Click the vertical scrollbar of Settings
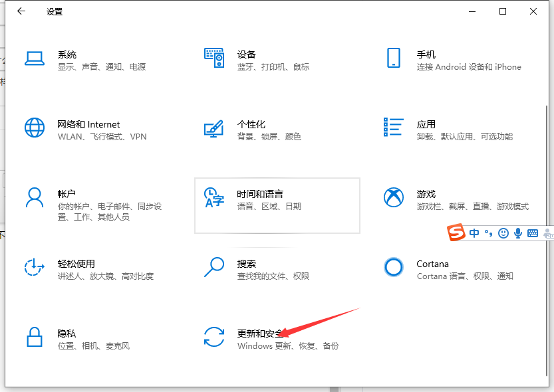Screen dimensions: 554x392 pyautogui.click(x=547, y=240)
